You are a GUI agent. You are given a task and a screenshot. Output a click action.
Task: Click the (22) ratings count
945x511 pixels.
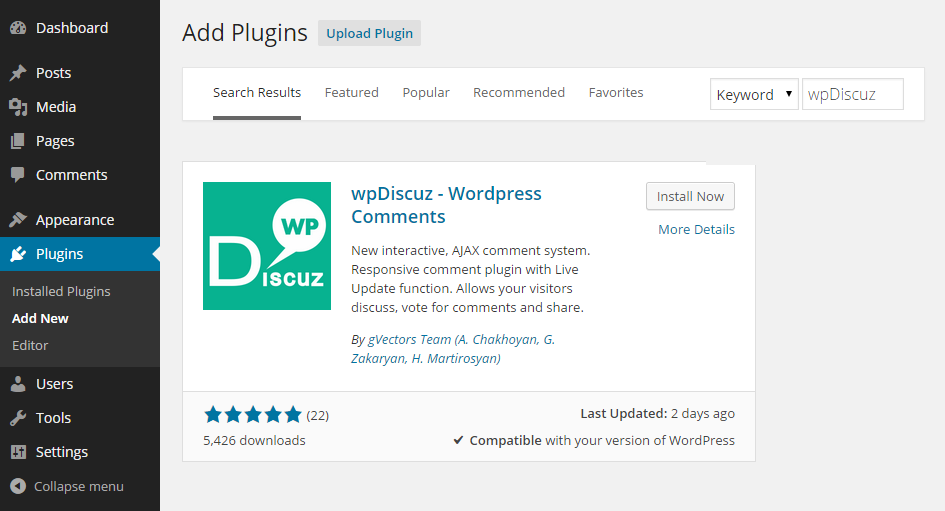click(x=318, y=415)
